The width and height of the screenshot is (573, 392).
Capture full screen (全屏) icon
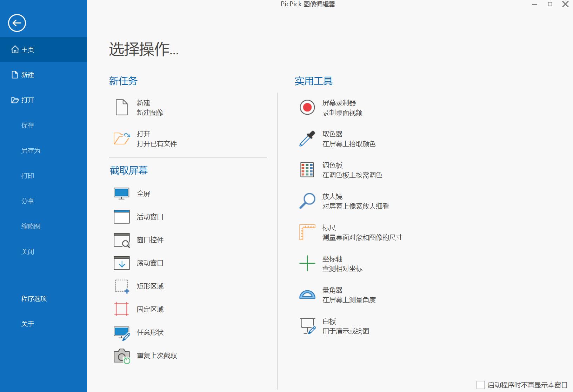pyautogui.click(x=121, y=194)
